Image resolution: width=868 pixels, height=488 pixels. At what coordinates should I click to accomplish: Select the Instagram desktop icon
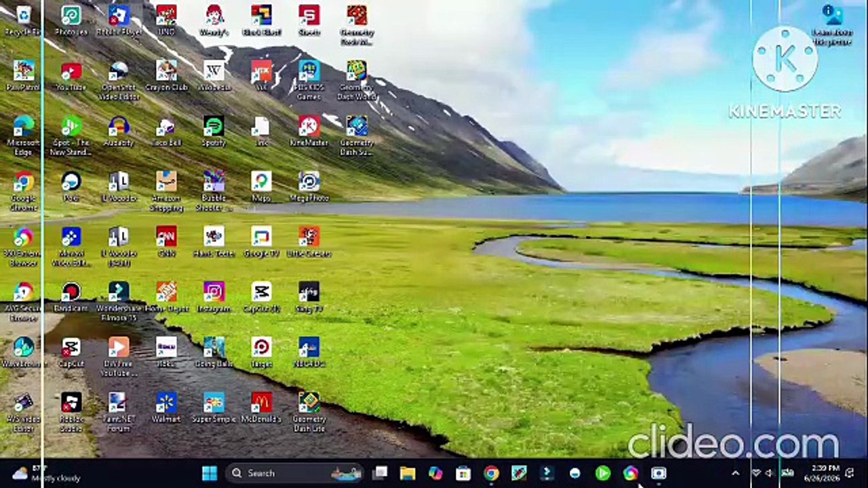coord(214,296)
